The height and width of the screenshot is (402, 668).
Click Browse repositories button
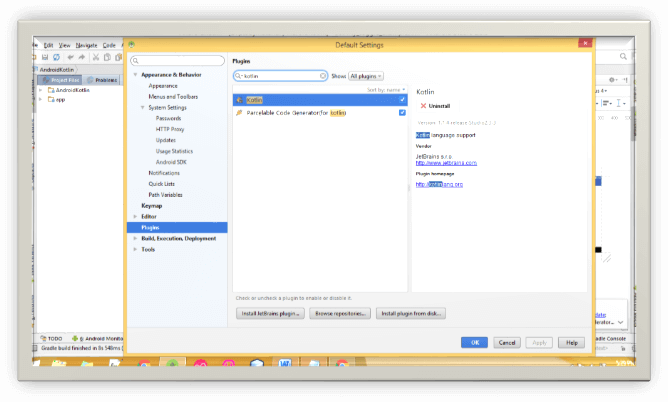pyautogui.click(x=340, y=314)
